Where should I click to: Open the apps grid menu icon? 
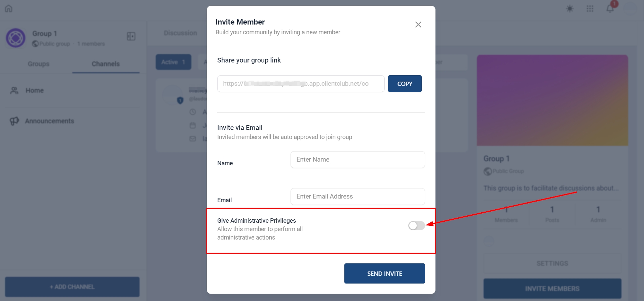click(x=590, y=8)
